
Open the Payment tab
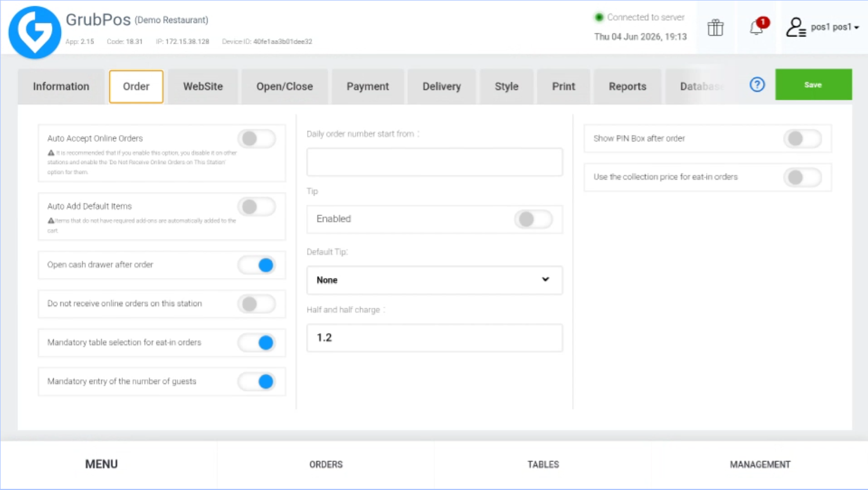pyautogui.click(x=367, y=87)
